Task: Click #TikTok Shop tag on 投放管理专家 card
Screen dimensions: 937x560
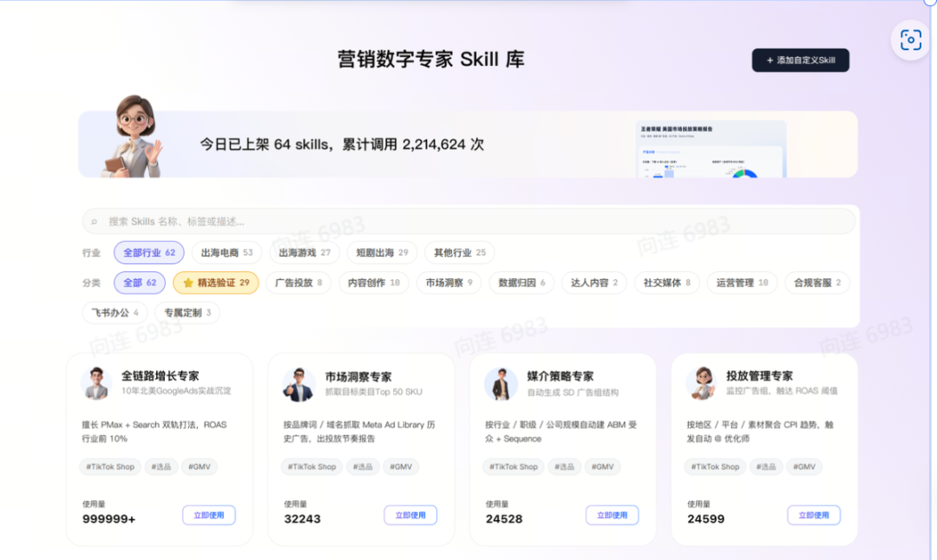Action: (715, 467)
